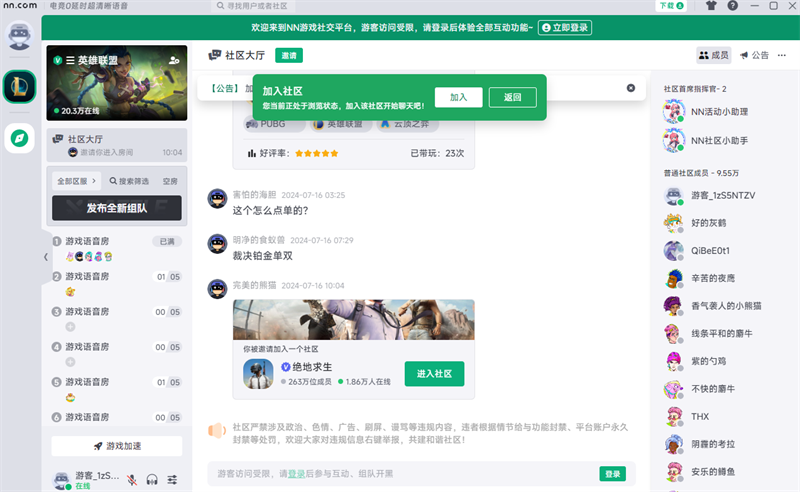Open the skin shirt icon in title bar
The height and width of the screenshot is (492, 800).
tap(711, 6)
